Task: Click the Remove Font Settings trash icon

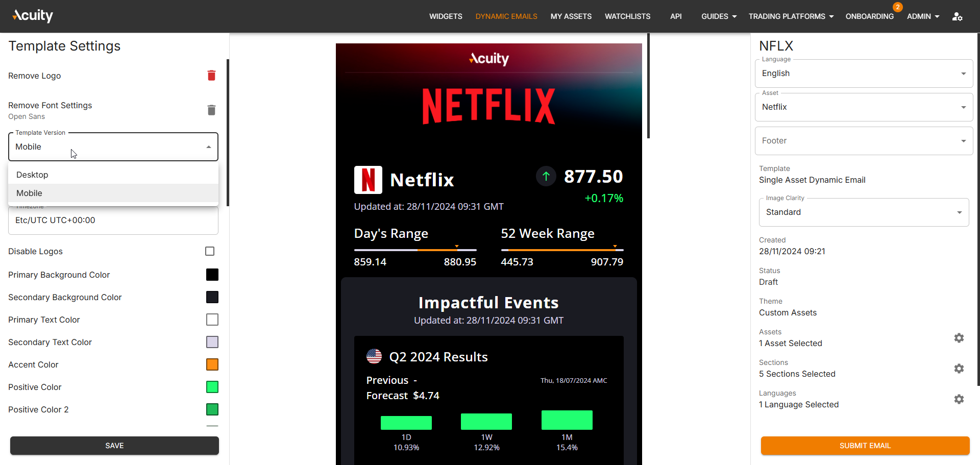Action: 211,110
